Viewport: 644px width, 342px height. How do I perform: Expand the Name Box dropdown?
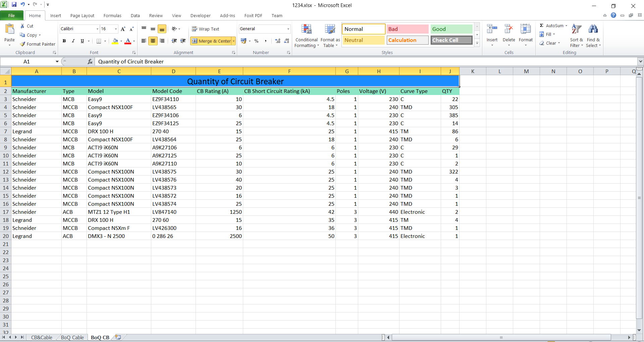tap(57, 61)
